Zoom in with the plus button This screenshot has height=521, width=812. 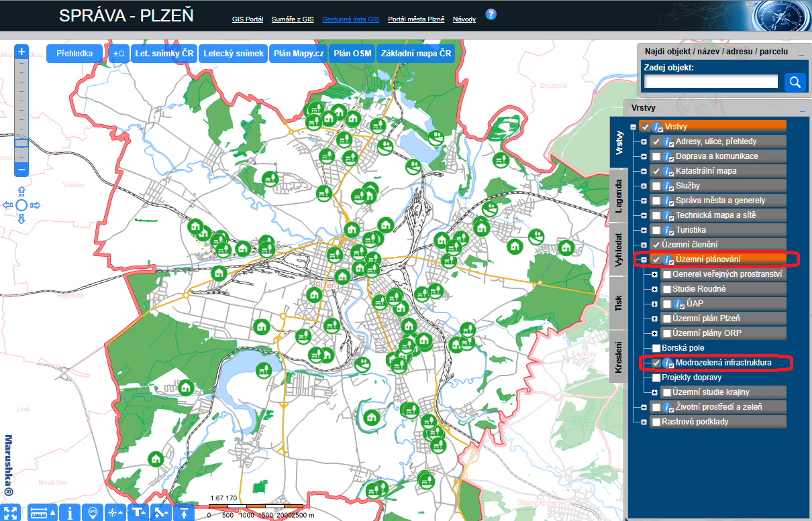click(21, 52)
